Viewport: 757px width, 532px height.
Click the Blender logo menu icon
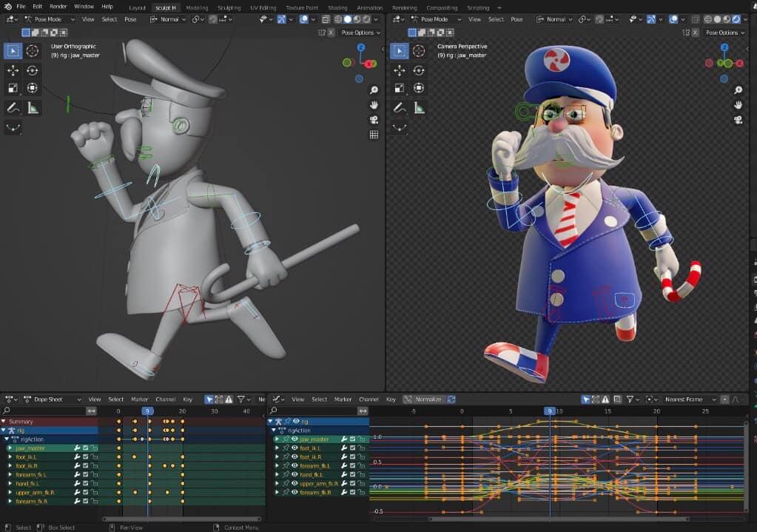click(7, 6)
